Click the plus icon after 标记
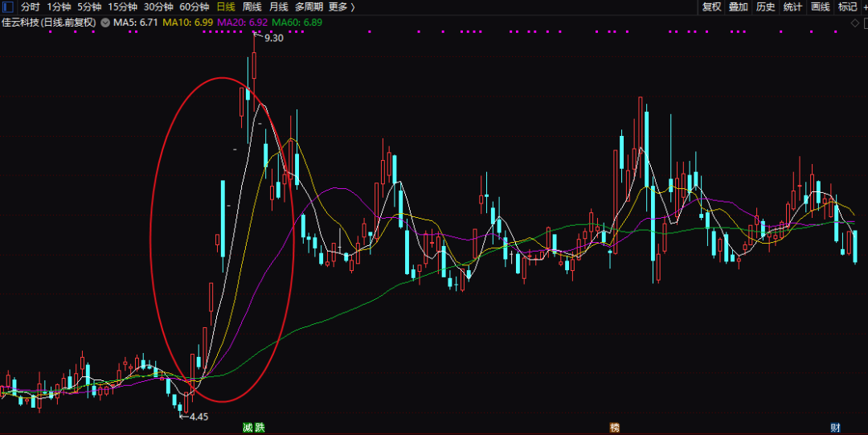Image resolution: width=868 pixels, height=435 pixels. (x=864, y=7)
